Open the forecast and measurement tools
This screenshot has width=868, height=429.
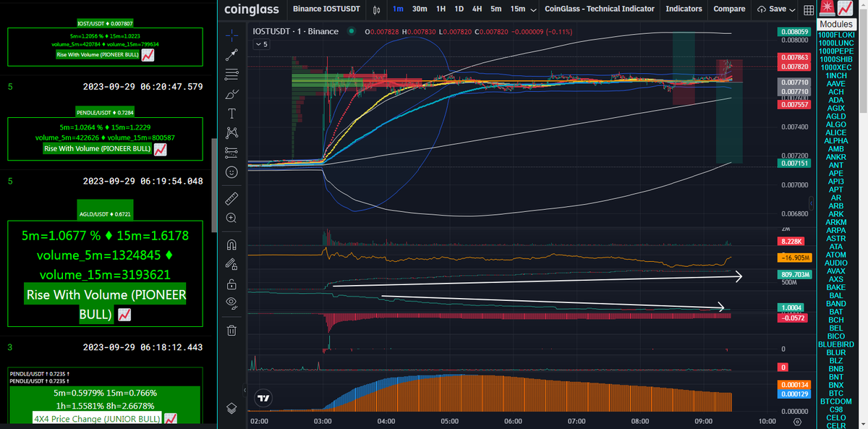pyautogui.click(x=231, y=152)
